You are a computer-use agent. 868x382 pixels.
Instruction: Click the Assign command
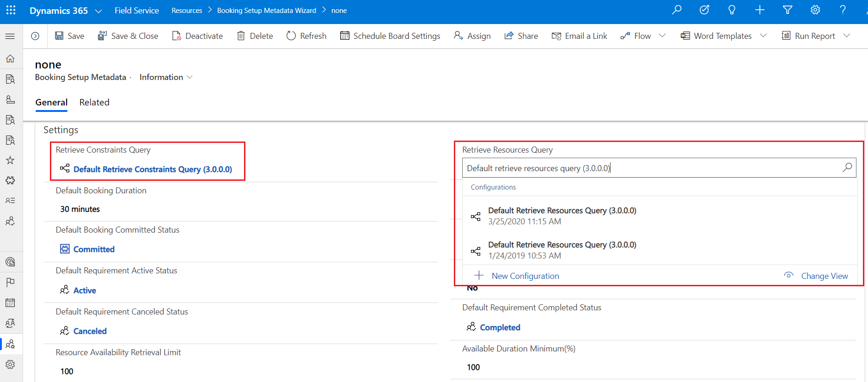click(x=472, y=36)
